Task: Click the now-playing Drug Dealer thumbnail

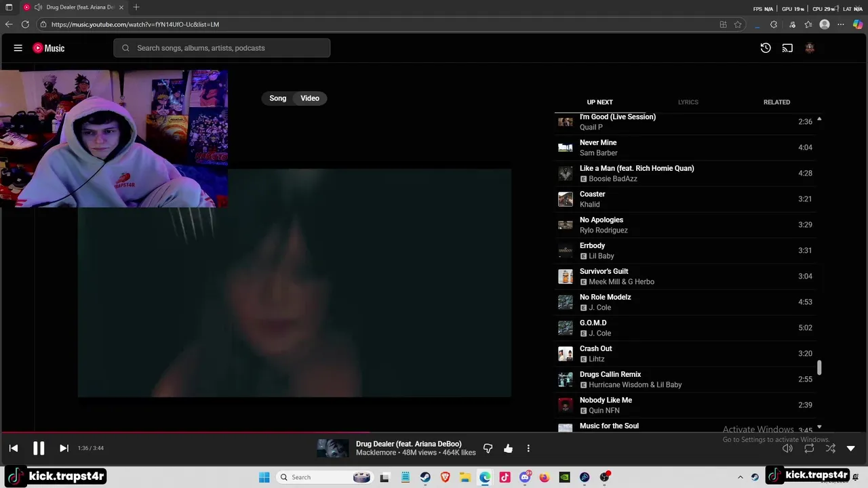Action: [x=333, y=448]
